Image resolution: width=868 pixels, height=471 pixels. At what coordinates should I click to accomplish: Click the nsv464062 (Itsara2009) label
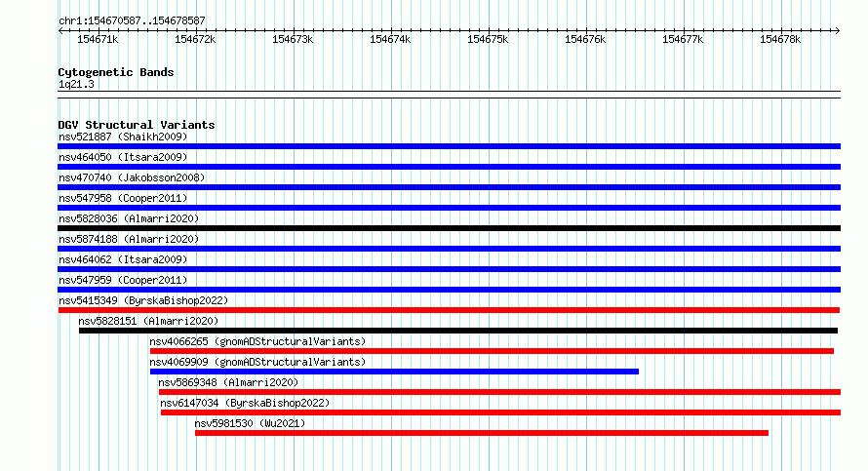coord(123,259)
